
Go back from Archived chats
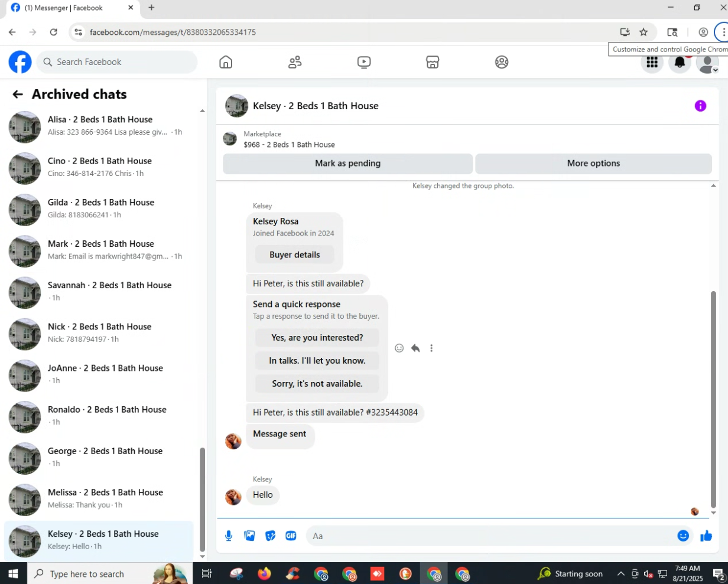pos(18,94)
